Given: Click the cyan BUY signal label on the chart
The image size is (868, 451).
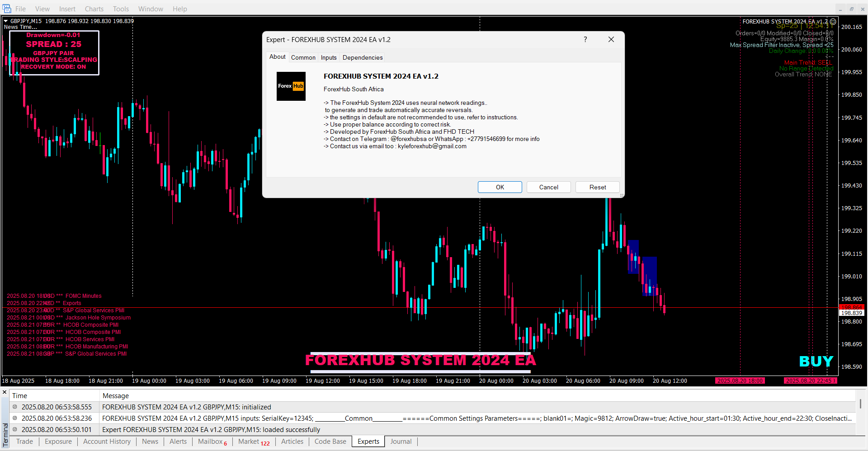Looking at the screenshot, I should 816,362.
